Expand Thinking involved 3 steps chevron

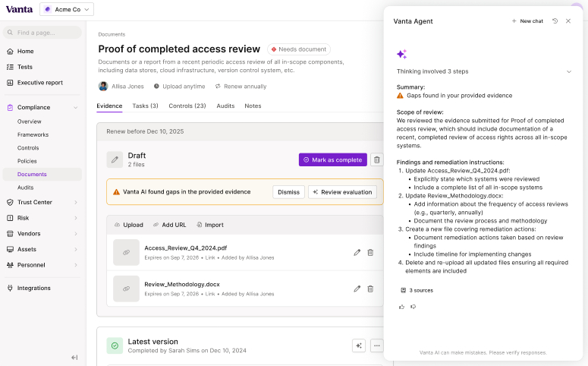tap(569, 71)
